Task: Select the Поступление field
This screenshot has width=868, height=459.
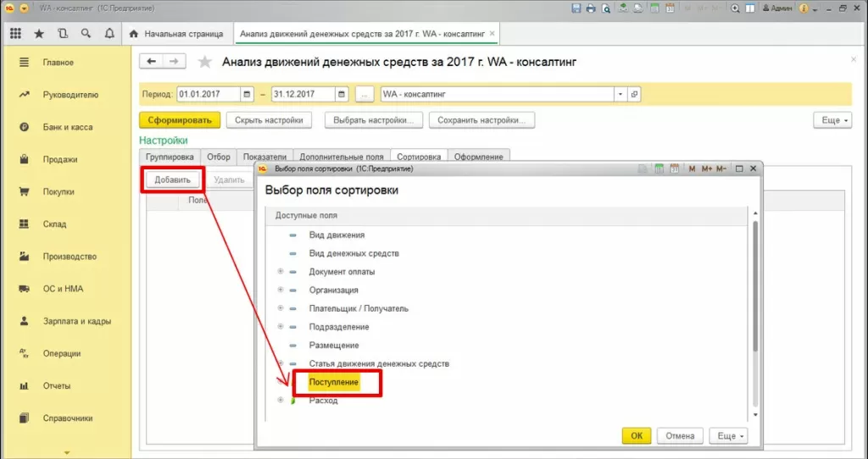Action: 334,382
